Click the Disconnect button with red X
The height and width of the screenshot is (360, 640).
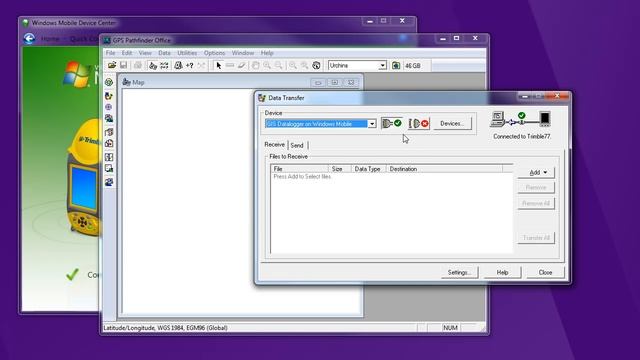(419, 123)
